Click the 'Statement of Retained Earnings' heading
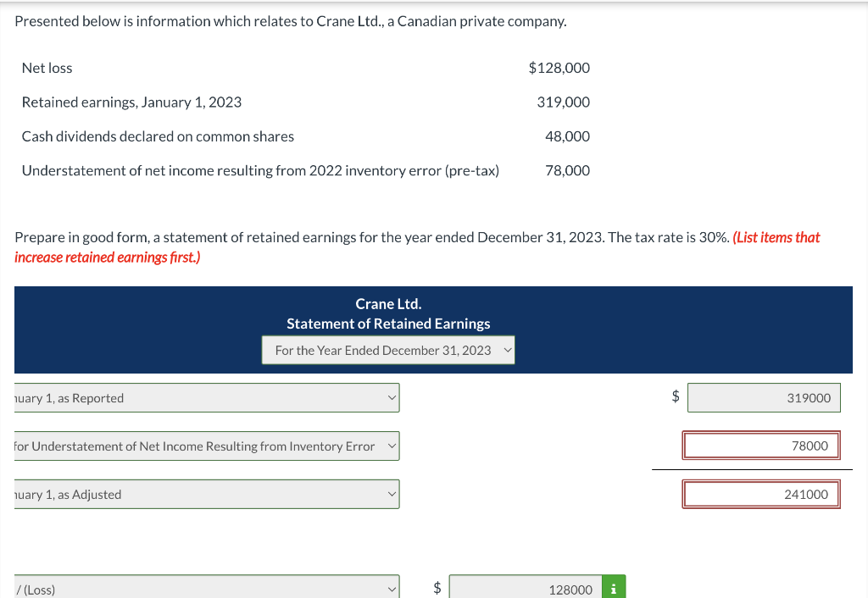This screenshot has width=868, height=598. 387,324
